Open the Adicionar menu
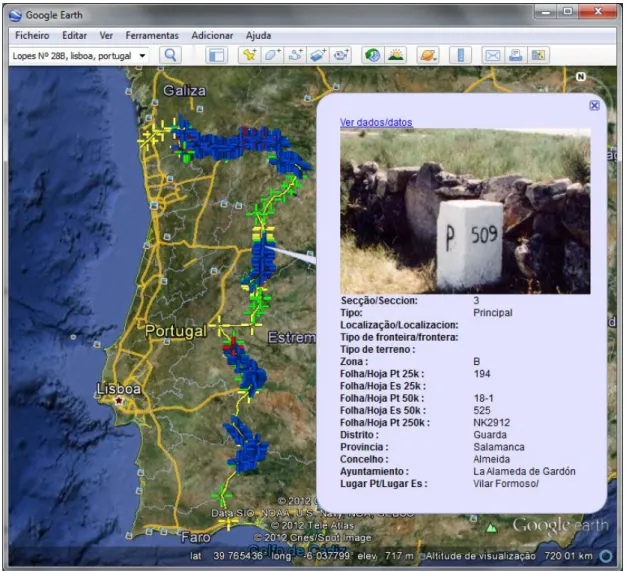 coord(212,36)
